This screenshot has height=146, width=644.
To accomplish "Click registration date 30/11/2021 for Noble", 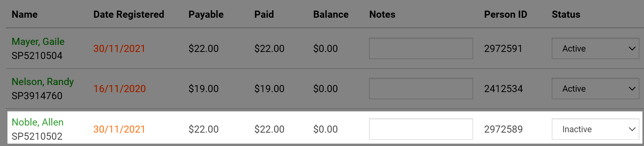I will tap(119, 129).
